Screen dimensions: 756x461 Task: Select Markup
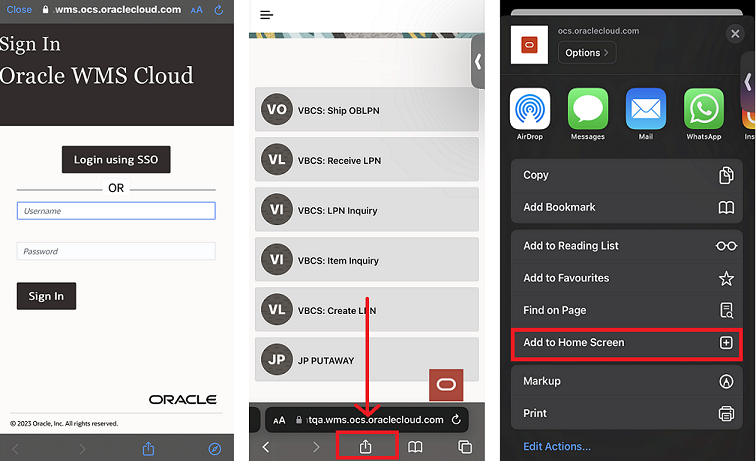click(x=627, y=381)
